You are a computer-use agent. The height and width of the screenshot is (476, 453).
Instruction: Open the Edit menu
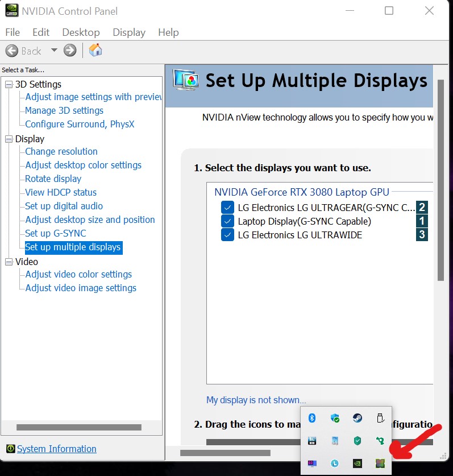pyautogui.click(x=41, y=32)
